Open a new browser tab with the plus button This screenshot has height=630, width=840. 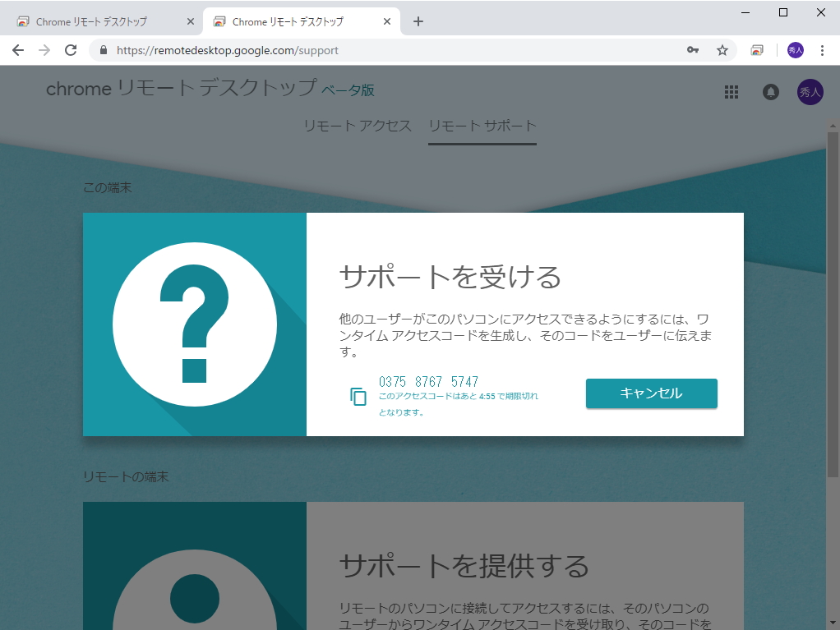[419, 21]
